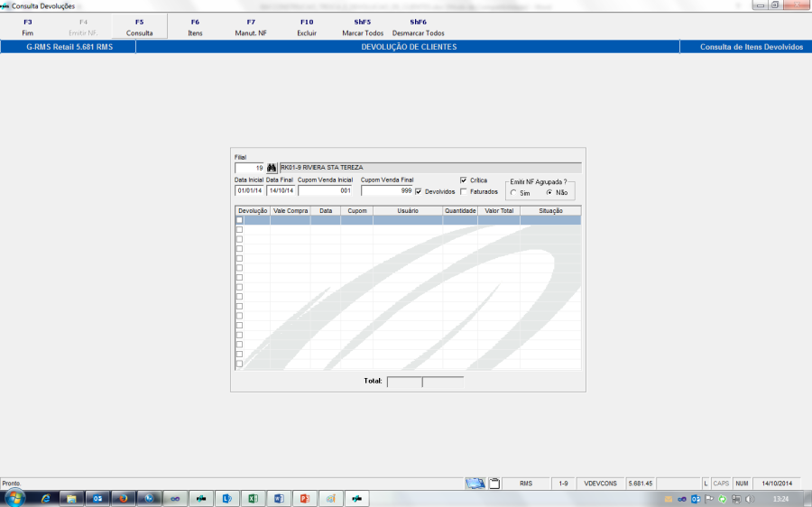Click the green sync arrows tray icon
812x507 pixels.
click(x=723, y=499)
